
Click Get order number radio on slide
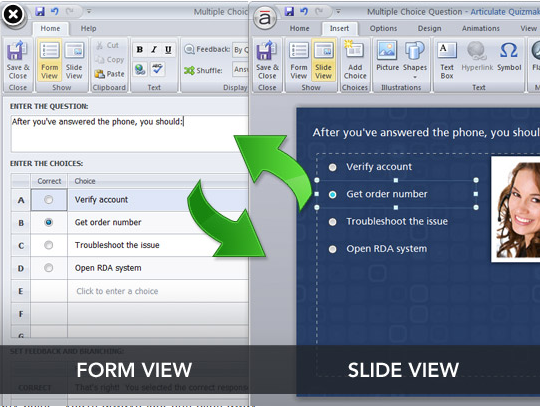[332, 195]
